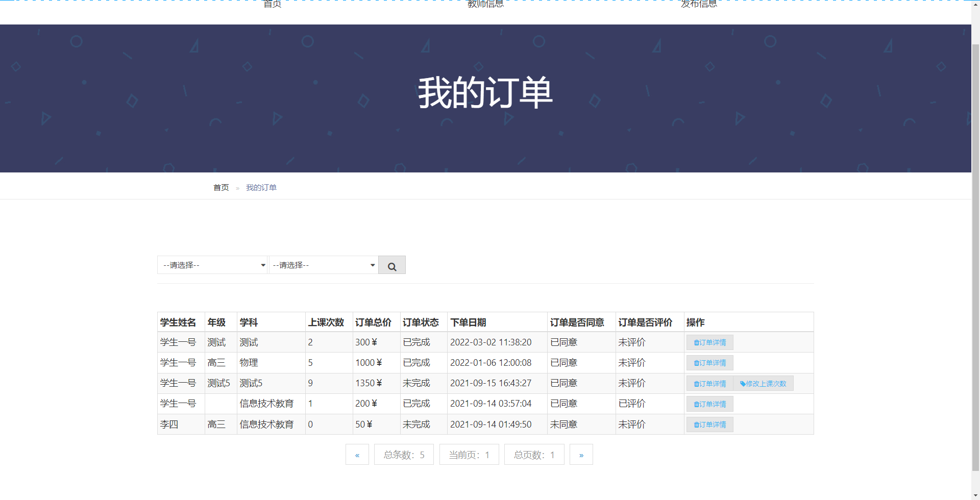Open 订单详情 for the 测试5 order

coord(709,383)
